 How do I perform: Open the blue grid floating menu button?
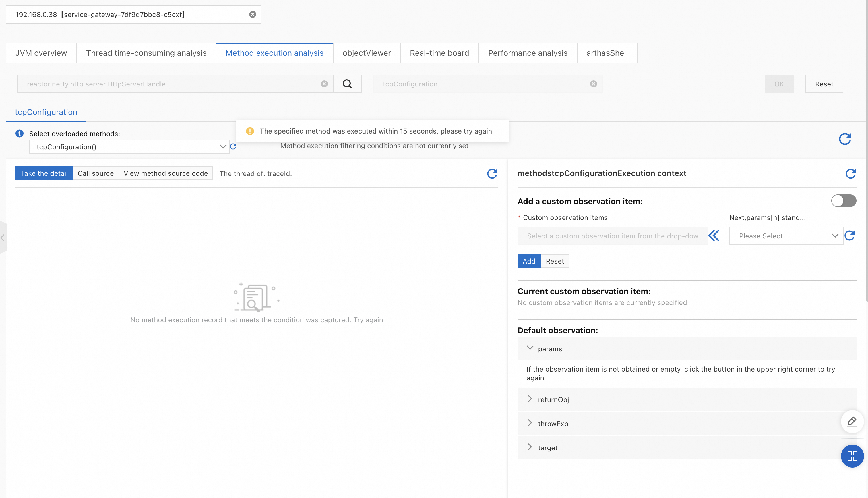click(852, 456)
